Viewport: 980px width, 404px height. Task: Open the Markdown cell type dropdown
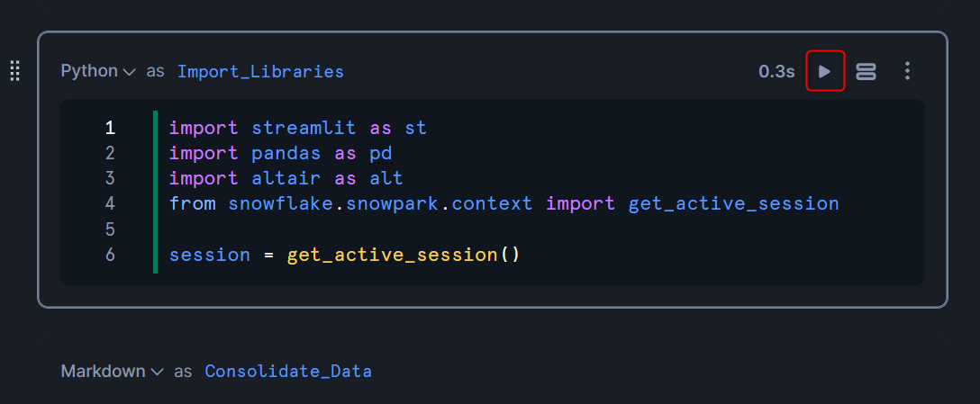pyautogui.click(x=113, y=371)
